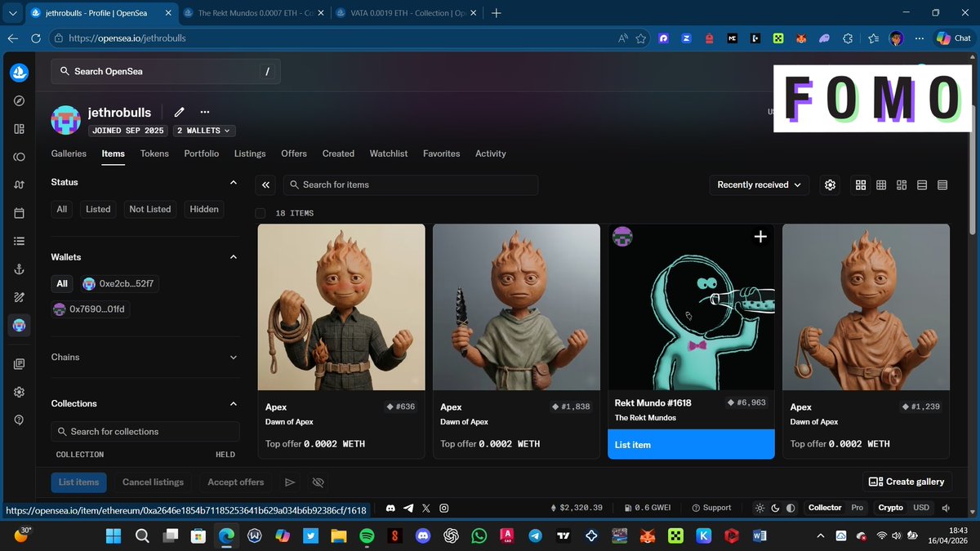Switch currency display to Crypto
The height and width of the screenshot is (551, 980).
point(891,508)
